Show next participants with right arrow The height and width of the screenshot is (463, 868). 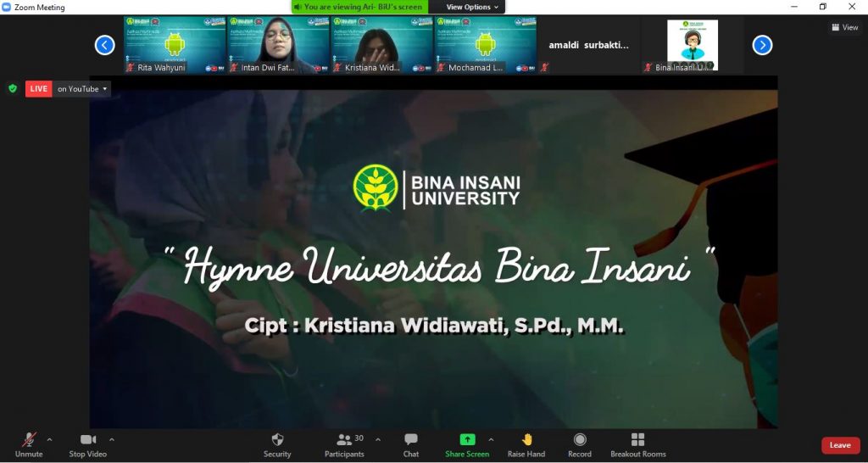pos(762,45)
